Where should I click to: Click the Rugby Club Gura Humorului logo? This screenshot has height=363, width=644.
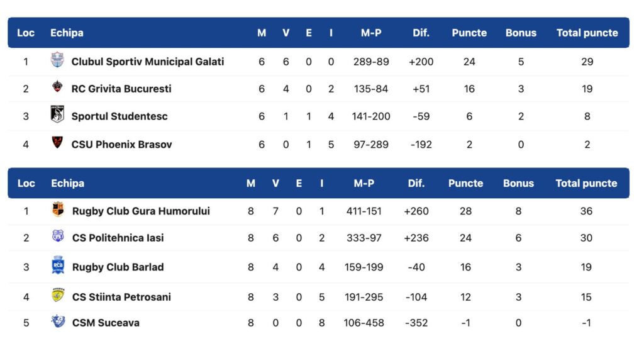point(58,210)
